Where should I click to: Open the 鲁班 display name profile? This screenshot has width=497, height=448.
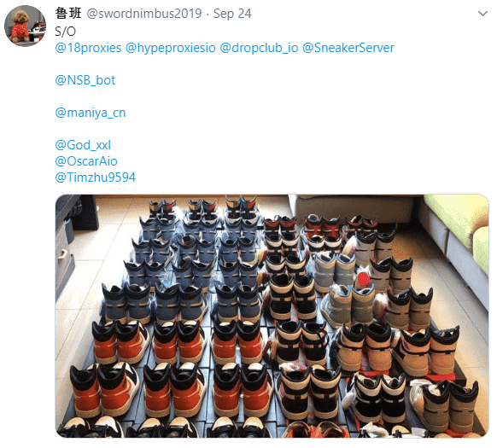[68, 14]
